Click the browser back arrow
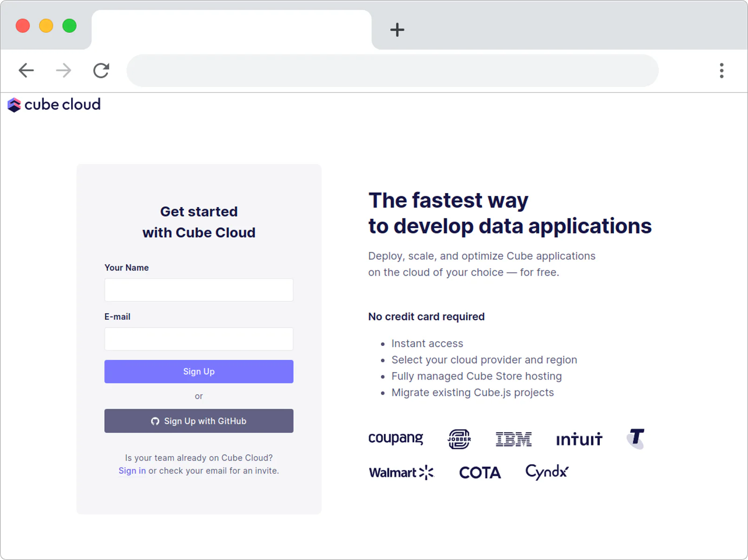 [26, 71]
